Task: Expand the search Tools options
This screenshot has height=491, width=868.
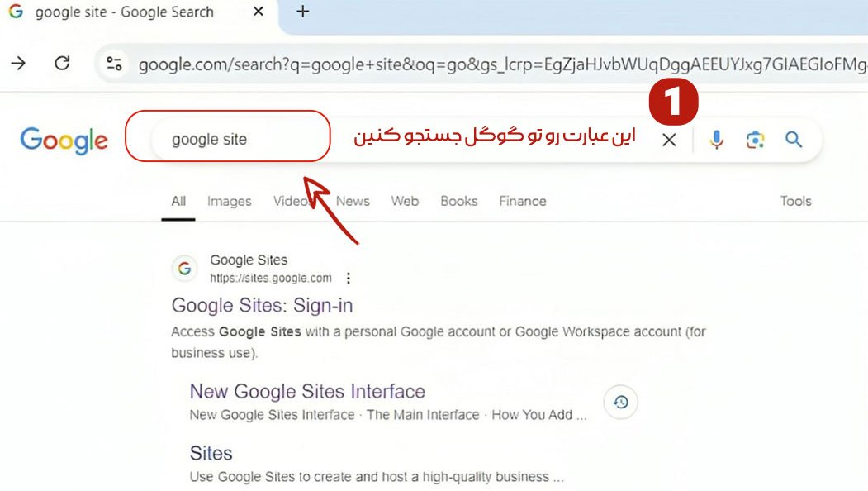Action: [795, 201]
